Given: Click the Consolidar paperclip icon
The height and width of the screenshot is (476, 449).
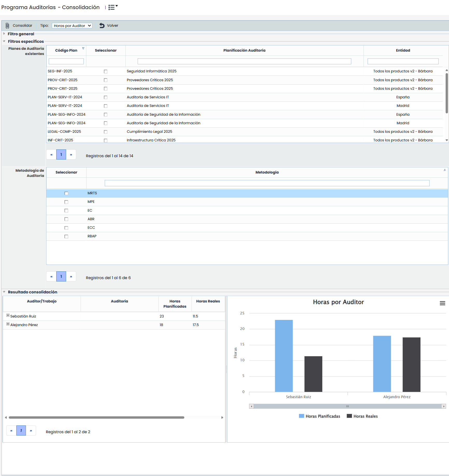Looking at the screenshot, I should tap(8, 26).
